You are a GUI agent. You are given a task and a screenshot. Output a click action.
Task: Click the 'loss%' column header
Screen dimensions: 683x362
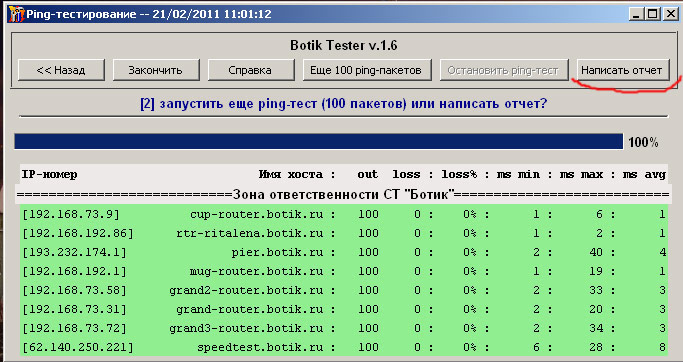[x=459, y=175]
